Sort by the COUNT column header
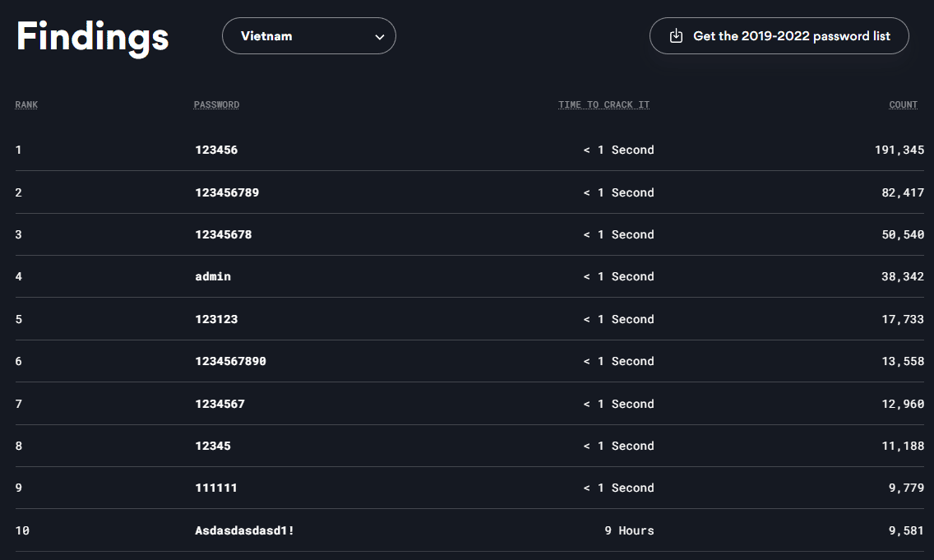 (x=903, y=104)
